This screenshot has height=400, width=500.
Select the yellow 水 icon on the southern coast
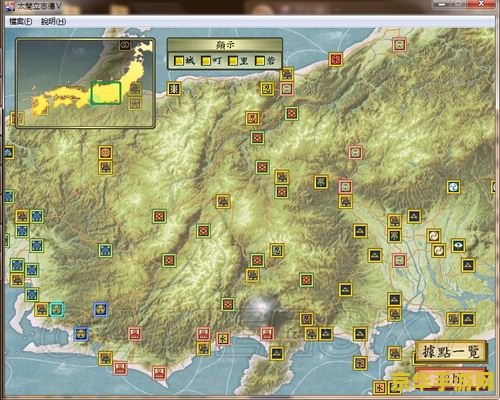tap(223, 339)
